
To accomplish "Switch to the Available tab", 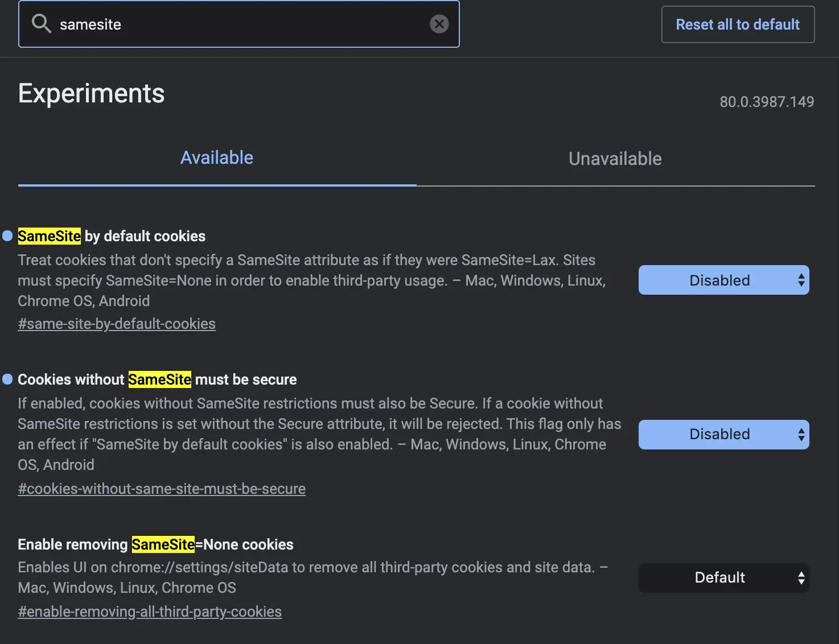I will (217, 158).
